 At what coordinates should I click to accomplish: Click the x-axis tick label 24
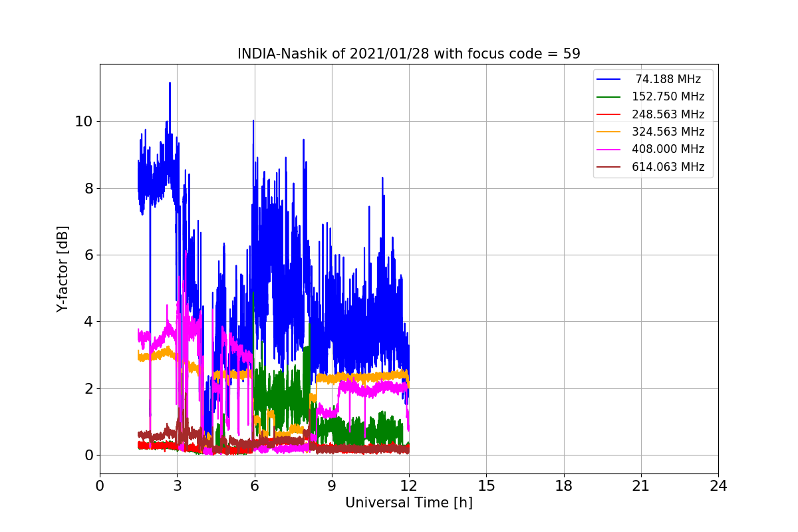[x=718, y=486]
